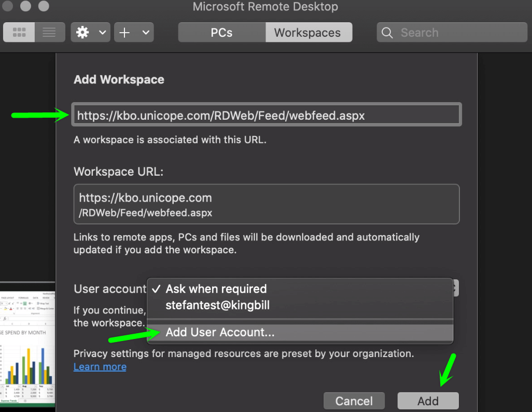
Task: Click the search magnifier icon
Action: [387, 33]
